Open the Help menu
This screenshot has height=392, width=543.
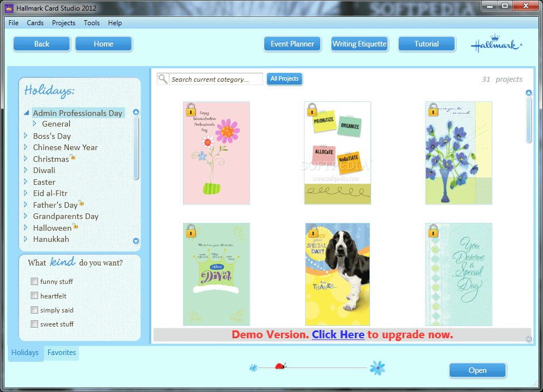(115, 23)
